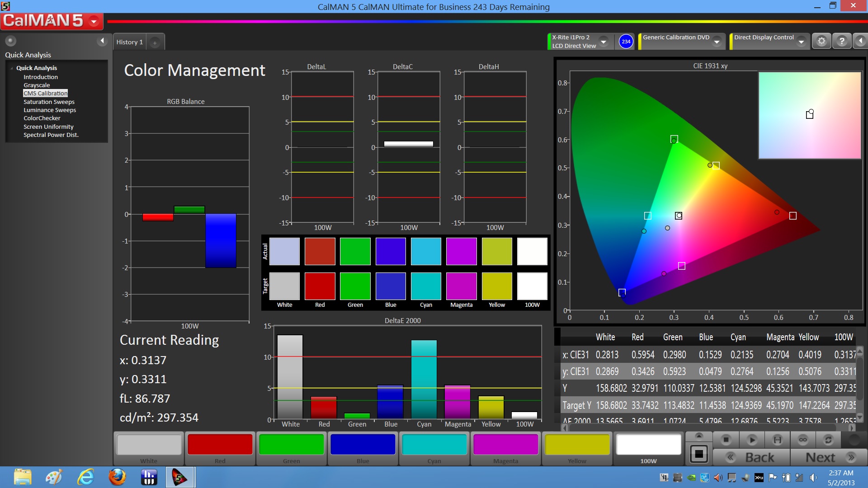Open the Spectral Power Dist. page
The image size is (868, 488).
click(x=51, y=135)
